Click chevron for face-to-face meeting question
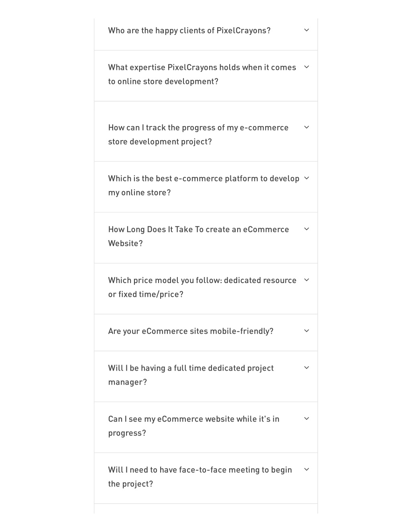Image resolution: width=411 pixels, height=532 pixels. click(x=307, y=469)
